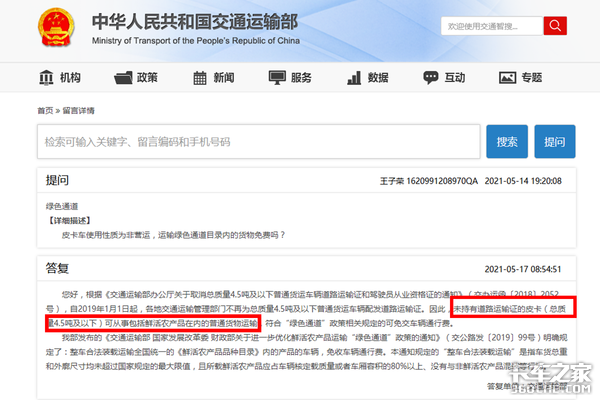Click the ministry title 中华人民共和国交通运输部
This screenshot has width=600, height=400.
(195, 22)
